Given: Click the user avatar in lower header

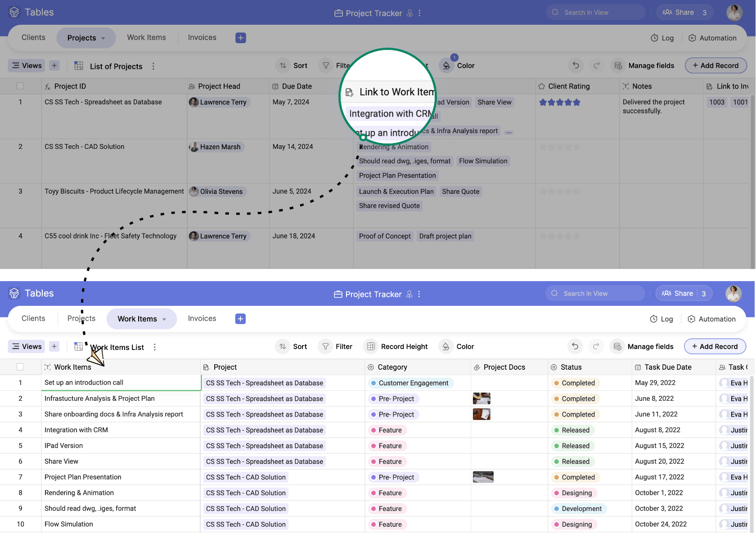Looking at the screenshot, I should pos(733,294).
